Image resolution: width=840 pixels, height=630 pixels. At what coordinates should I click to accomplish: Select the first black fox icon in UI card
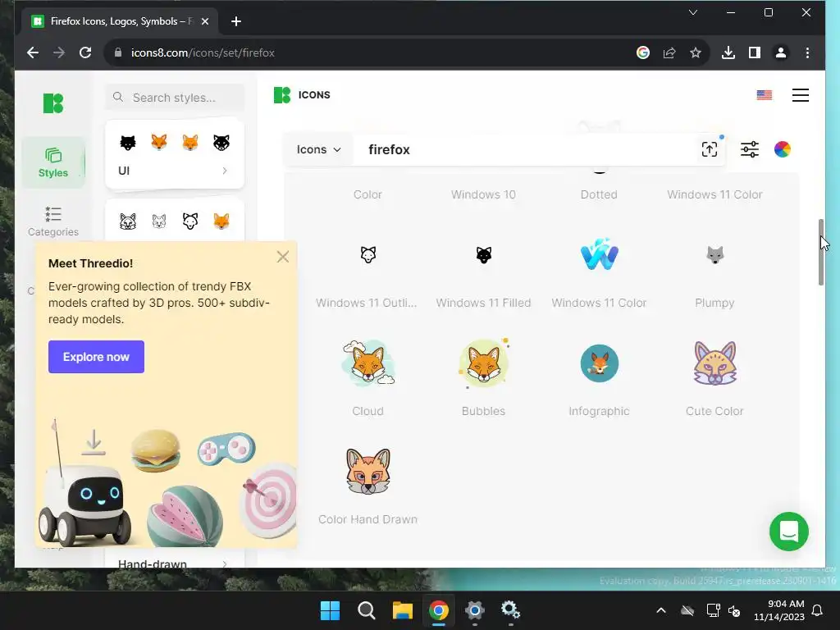pos(128,143)
